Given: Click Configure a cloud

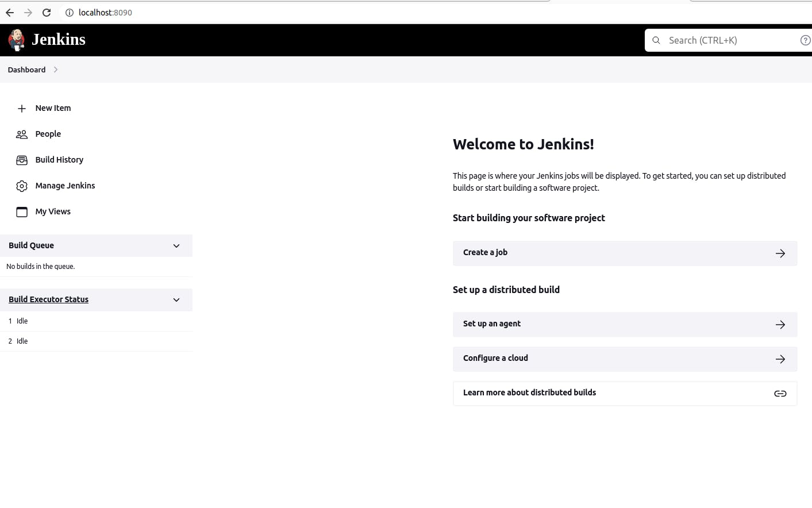Looking at the screenshot, I should point(625,359).
